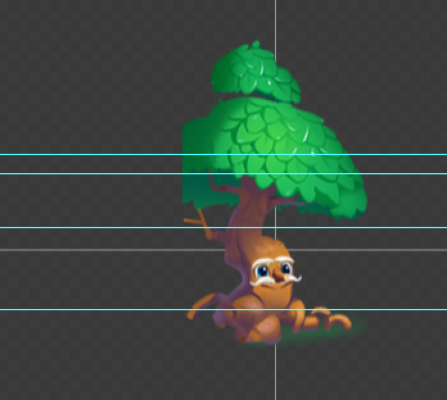Image resolution: width=447 pixels, height=400 pixels.
Task: Select the cyan guide line crossing the roots
Action: point(223,310)
